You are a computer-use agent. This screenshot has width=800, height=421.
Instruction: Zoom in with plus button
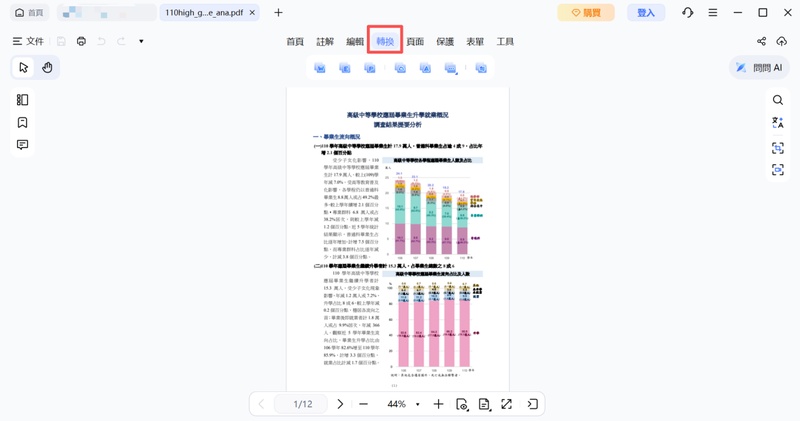pyautogui.click(x=438, y=404)
